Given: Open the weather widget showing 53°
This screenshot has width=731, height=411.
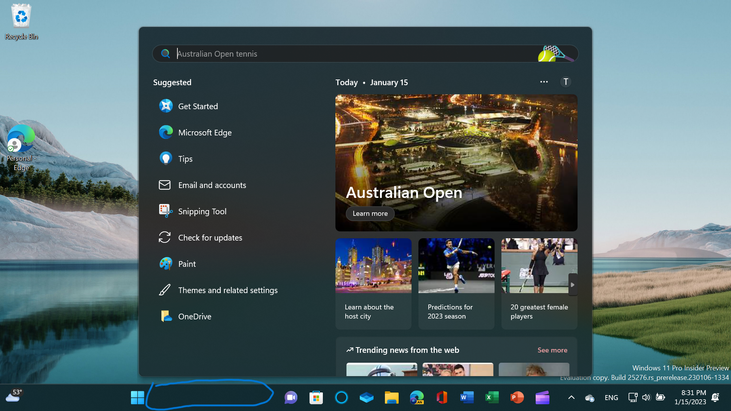Looking at the screenshot, I should pos(14,396).
